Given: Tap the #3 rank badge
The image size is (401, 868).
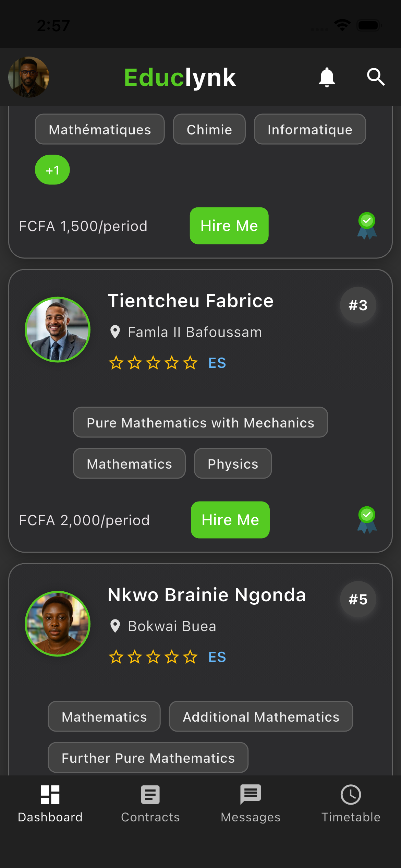Looking at the screenshot, I should click(358, 305).
